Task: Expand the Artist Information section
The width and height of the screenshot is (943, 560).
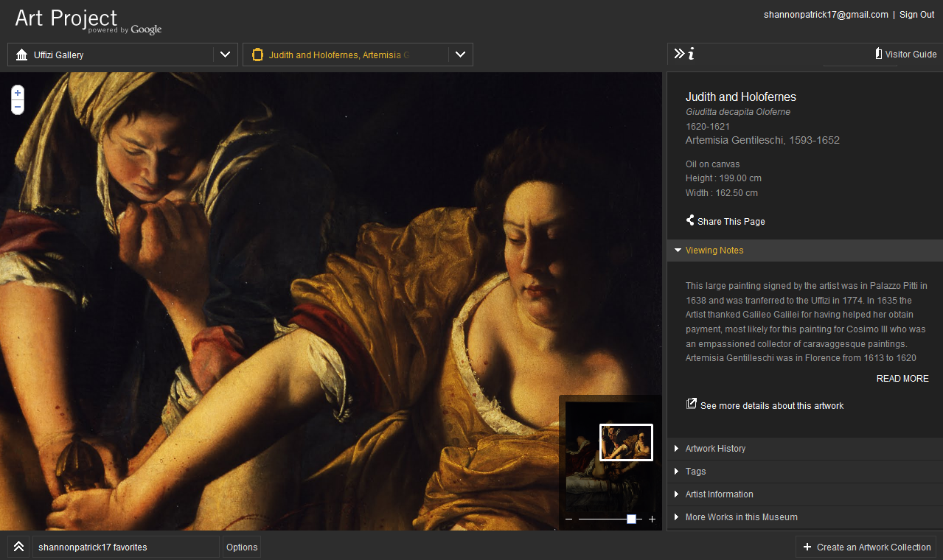Action: (805, 494)
